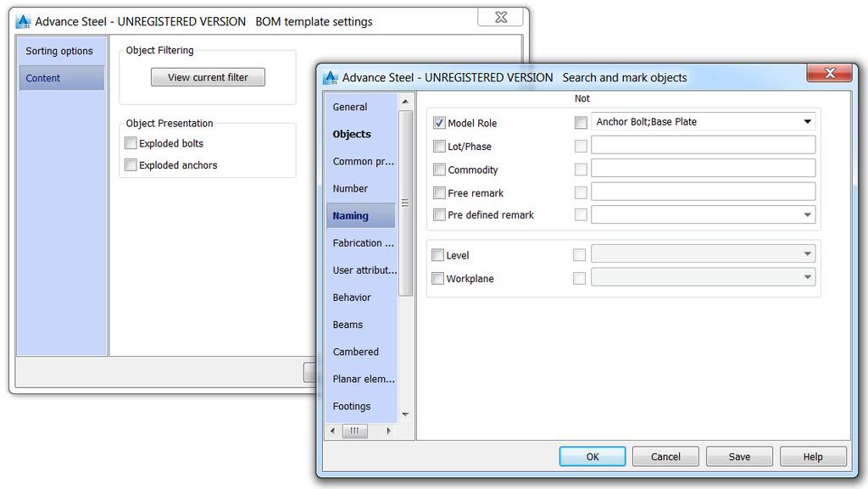868x489 pixels.
Task: Check Exploded anchors in BOM template settings
Action: [x=131, y=165]
